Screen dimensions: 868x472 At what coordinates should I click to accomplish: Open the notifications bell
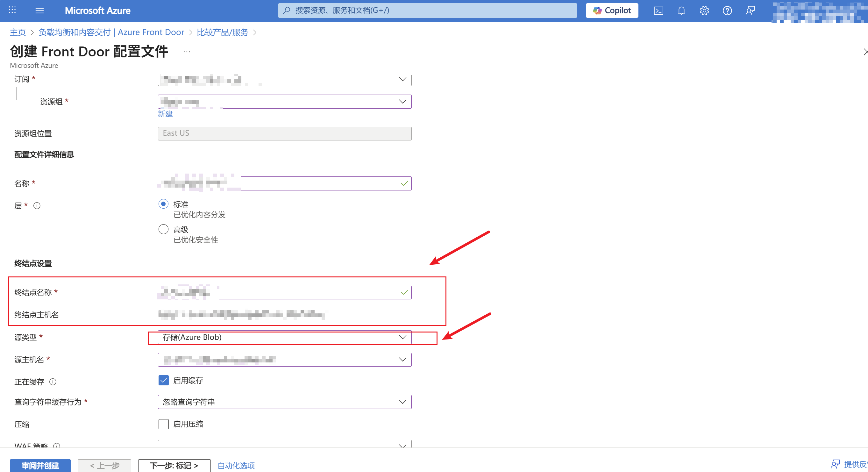[x=681, y=11]
